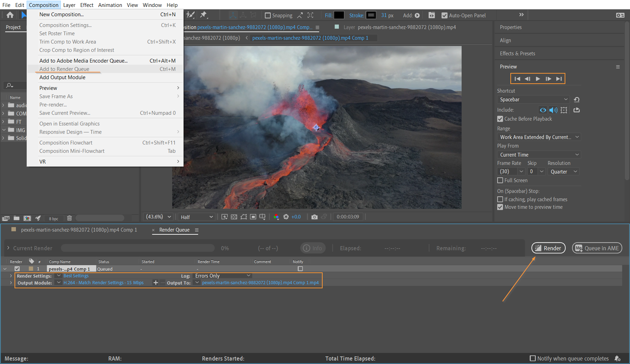Click the snapshot camera icon below viewer
This screenshot has height=364, width=630.
(x=314, y=217)
